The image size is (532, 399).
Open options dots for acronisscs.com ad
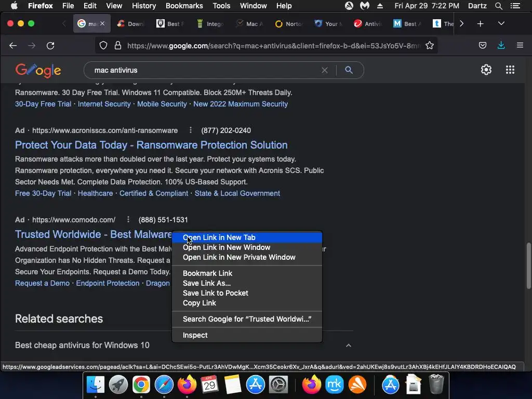191,130
